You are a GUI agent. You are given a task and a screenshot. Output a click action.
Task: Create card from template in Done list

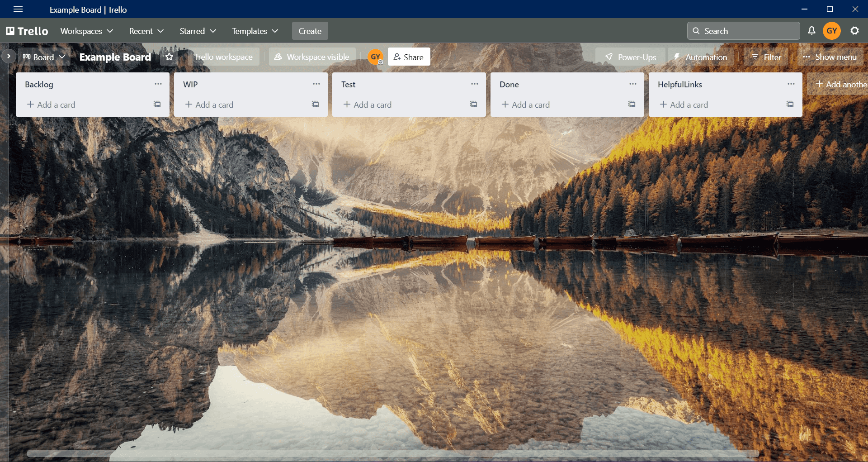(x=632, y=105)
